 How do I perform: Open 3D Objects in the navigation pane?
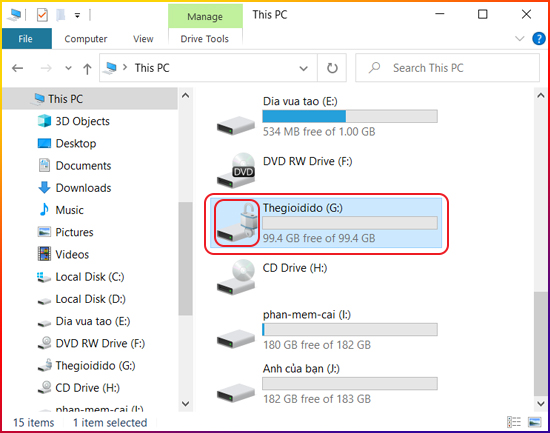[x=74, y=121]
